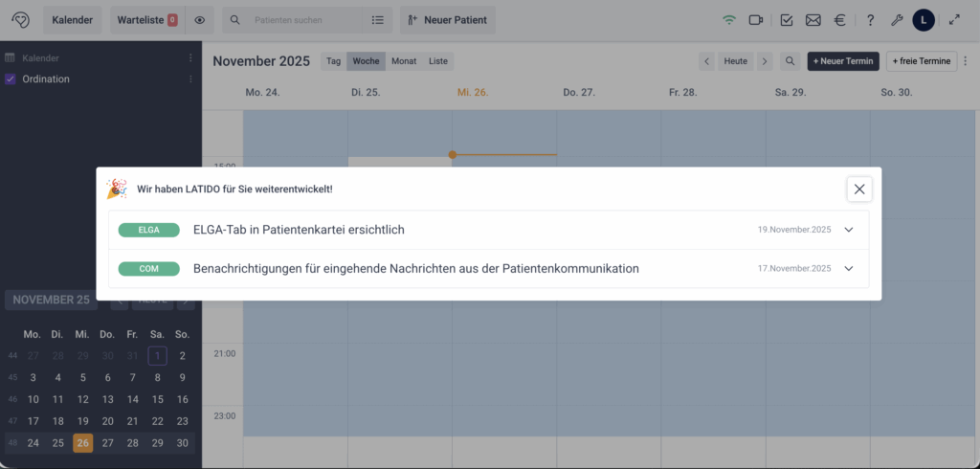
Task: Open billing via the Euro icon
Action: pyautogui.click(x=840, y=20)
